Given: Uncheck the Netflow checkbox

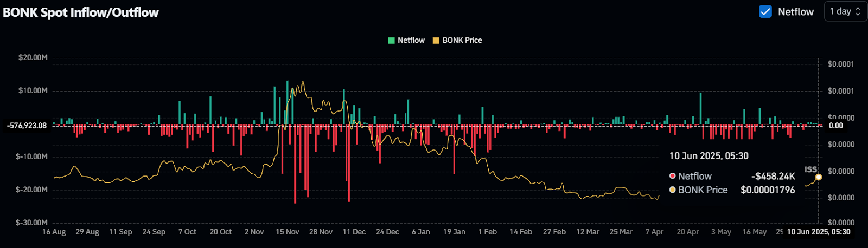Looking at the screenshot, I should 765,11.
